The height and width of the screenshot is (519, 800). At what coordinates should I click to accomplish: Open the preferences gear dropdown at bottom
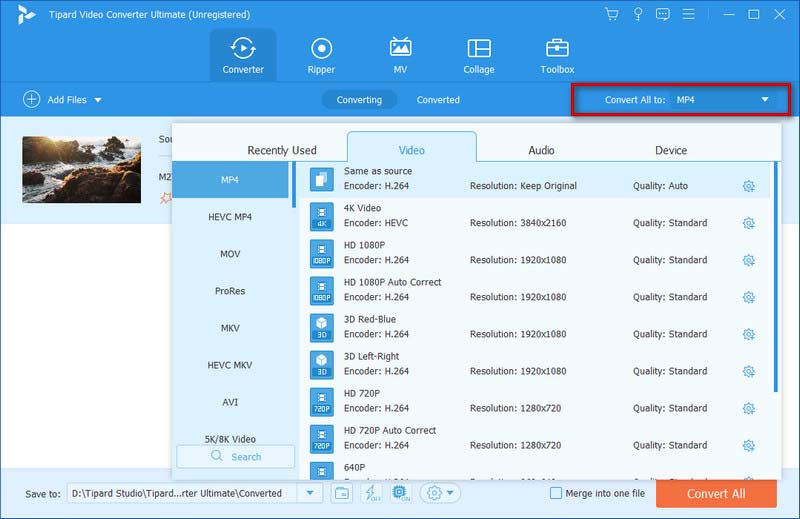(440, 493)
